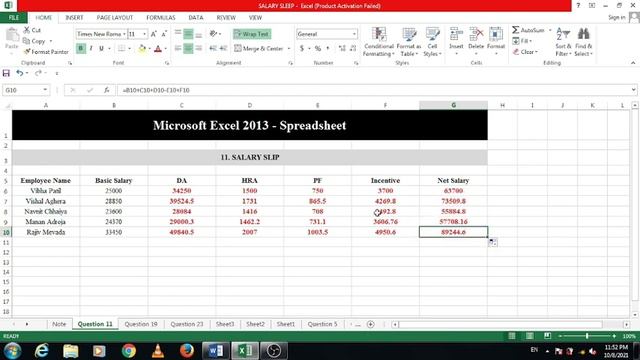Viewport: 640px width, 360px height.
Task: Open the INSERT ribbon tab
Action: coord(74,18)
